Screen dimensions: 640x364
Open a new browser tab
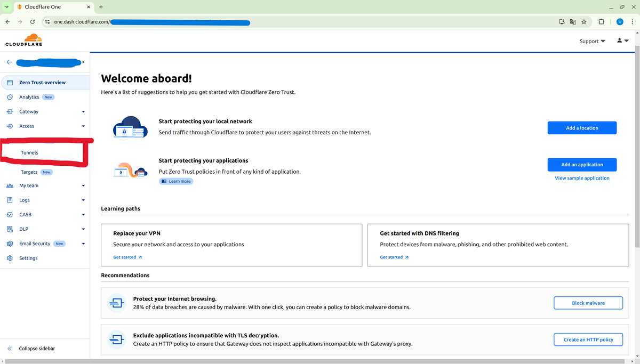pos(101,7)
